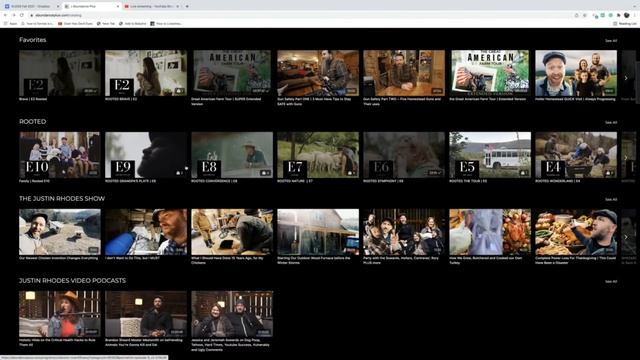The image size is (640, 360).
Task: Click See All for Favorites
Action: (x=611, y=41)
